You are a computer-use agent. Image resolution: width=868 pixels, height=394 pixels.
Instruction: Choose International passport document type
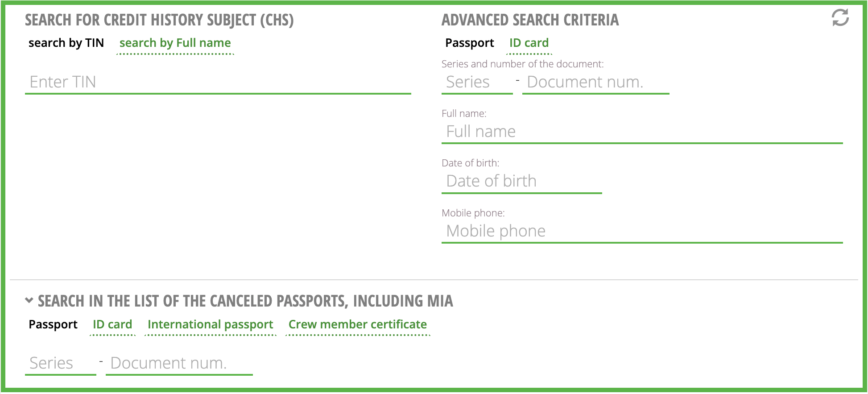(210, 324)
